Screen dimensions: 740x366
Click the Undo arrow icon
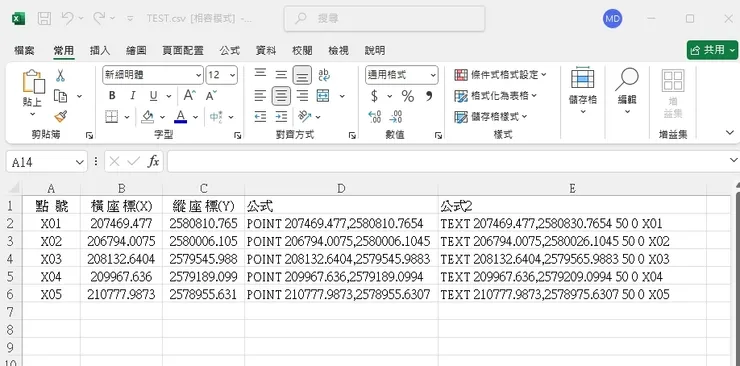[67, 18]
